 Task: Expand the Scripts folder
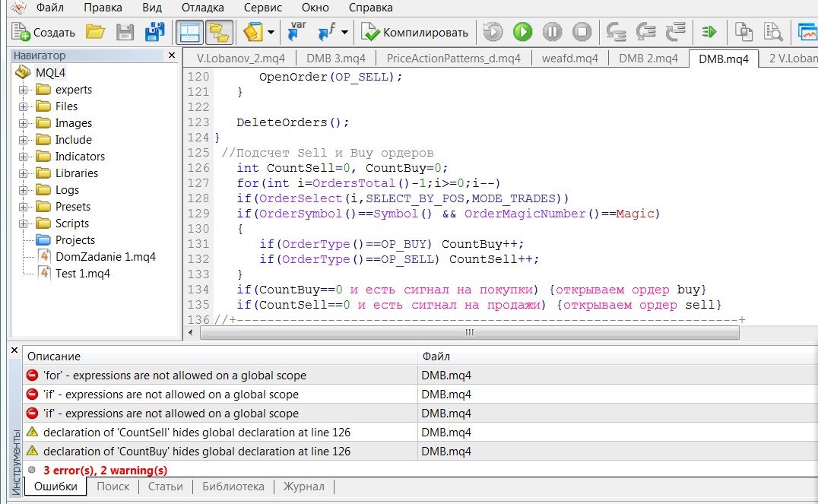tap(23, 223)
